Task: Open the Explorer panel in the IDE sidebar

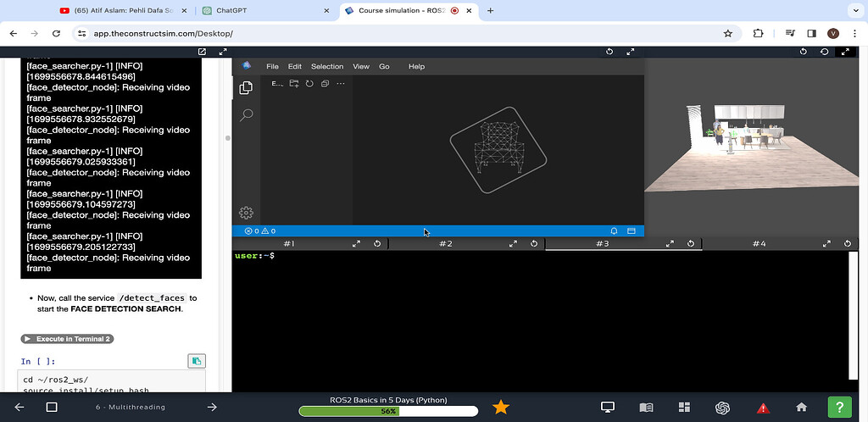Action: tap(246, 87)
